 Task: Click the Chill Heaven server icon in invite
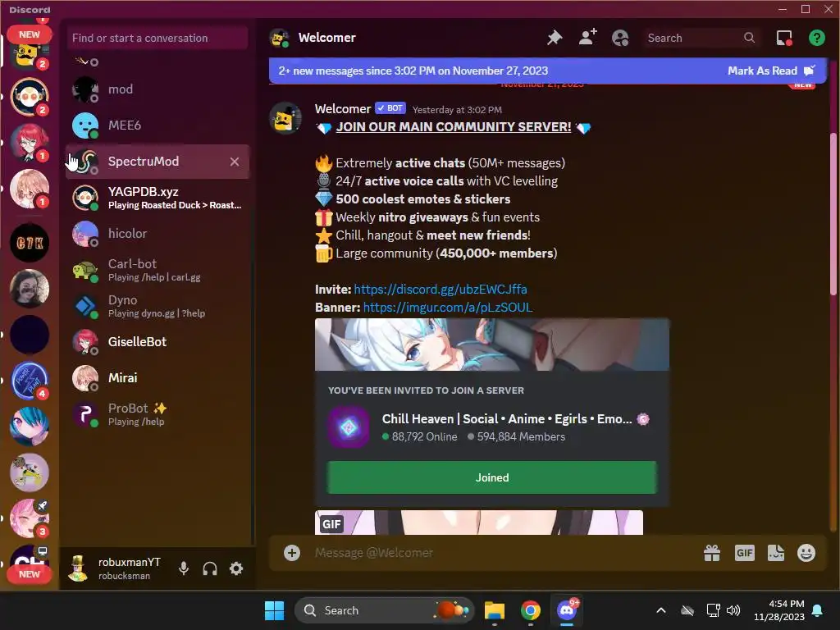[x=349, y=427]
